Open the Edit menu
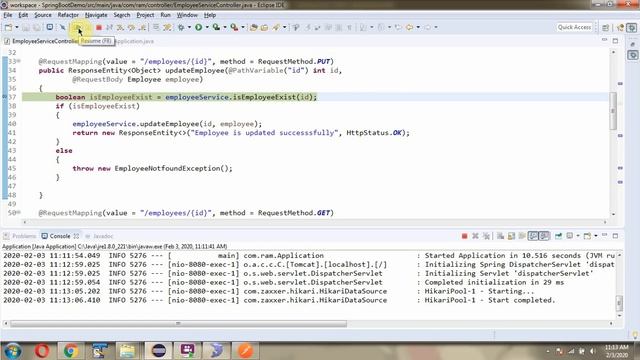This screenshot has height=360, width=640. click(23, 15)
